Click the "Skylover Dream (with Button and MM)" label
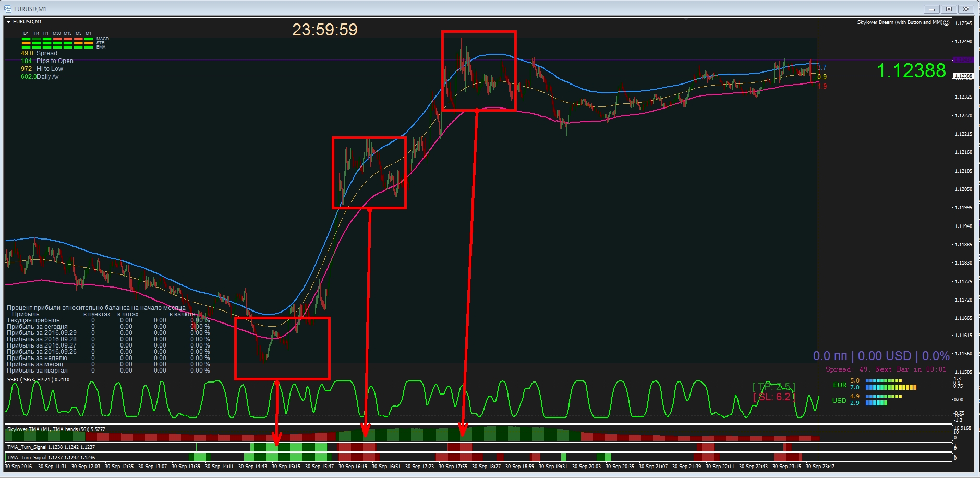The width and height of the screenshot is (980, 478). 900,22
